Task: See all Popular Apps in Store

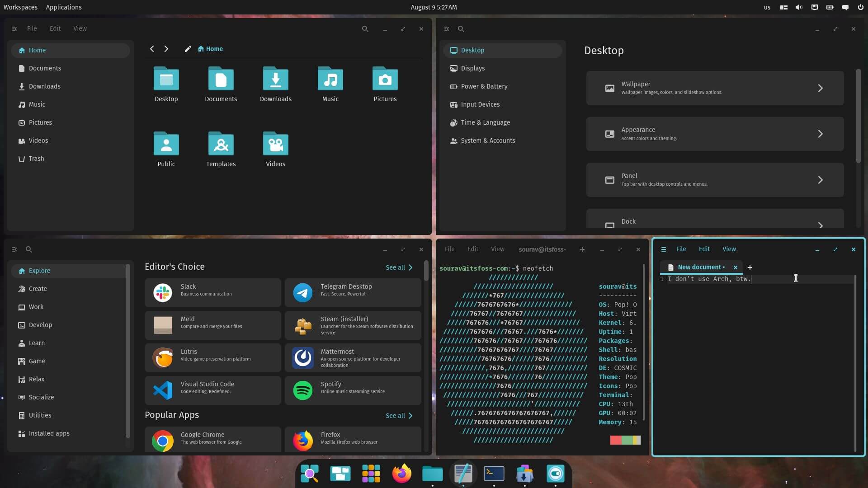Action: (398, 415)
